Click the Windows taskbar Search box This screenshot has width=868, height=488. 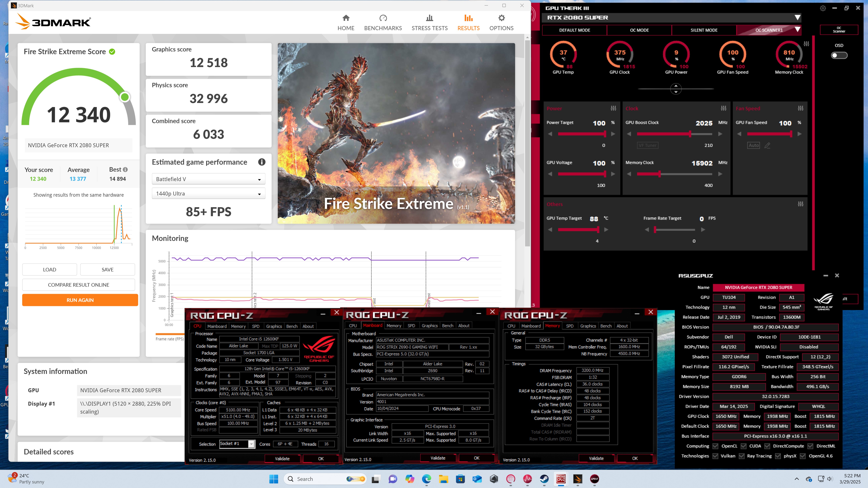(x=325, y=479)
